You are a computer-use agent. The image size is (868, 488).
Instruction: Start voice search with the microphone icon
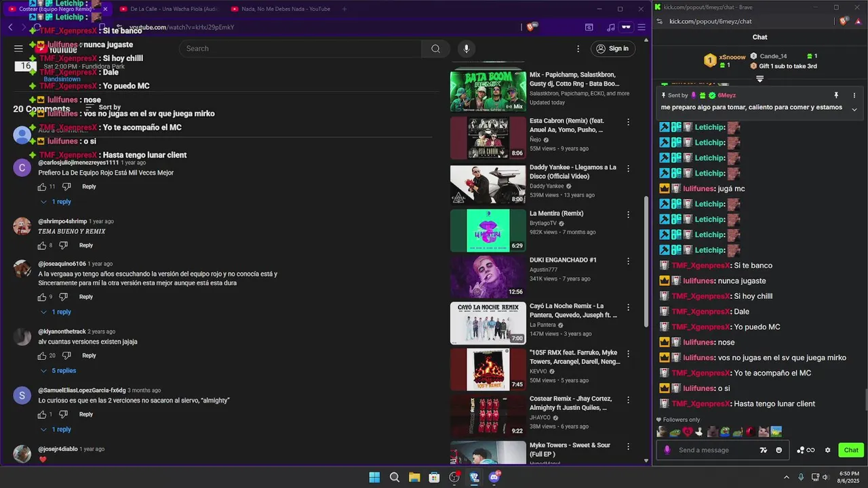[466, 49]
